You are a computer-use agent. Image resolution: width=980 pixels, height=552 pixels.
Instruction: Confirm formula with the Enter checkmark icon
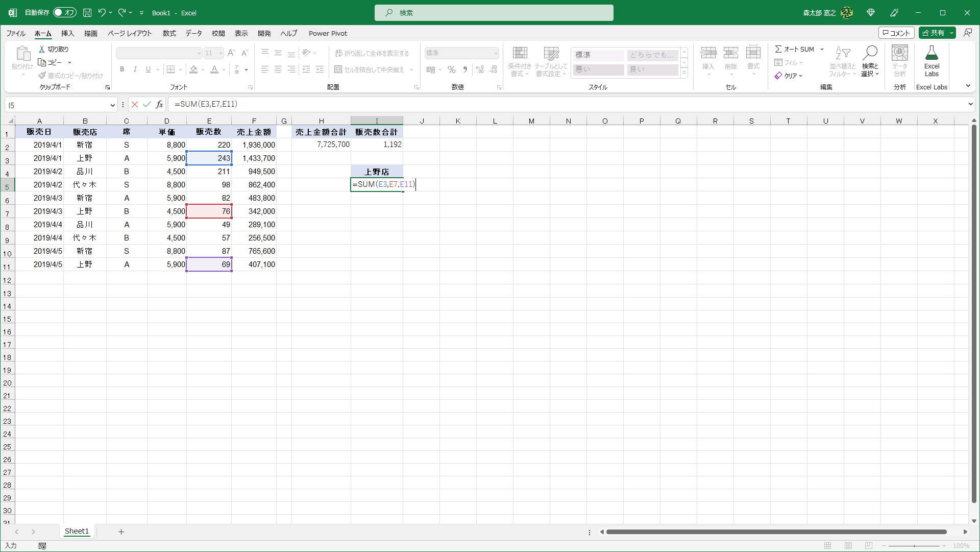[x=147, y=105]
